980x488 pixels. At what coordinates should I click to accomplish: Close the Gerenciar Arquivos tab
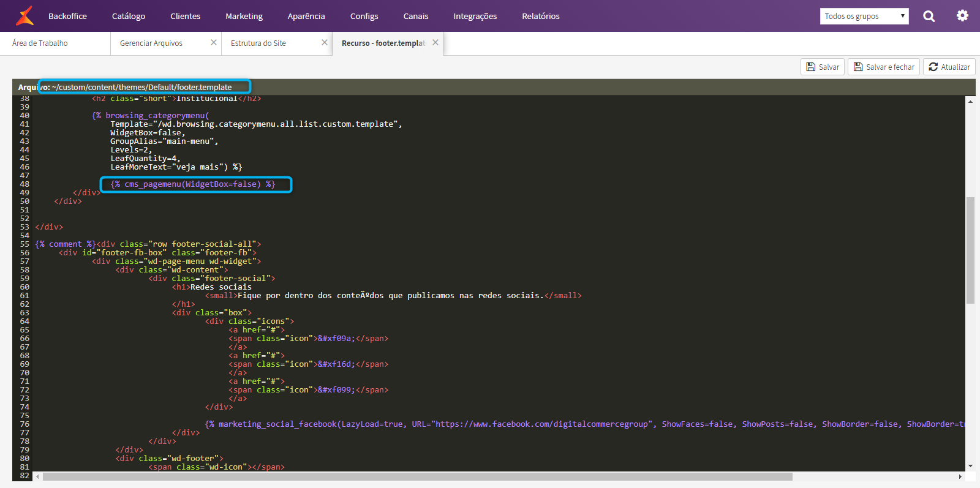coord(214,42)
